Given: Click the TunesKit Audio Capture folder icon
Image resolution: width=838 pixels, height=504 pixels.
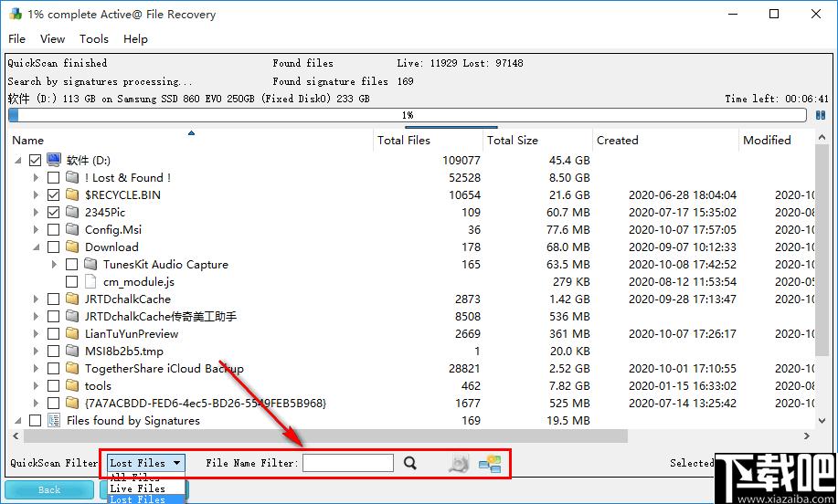Looking at the screenshot, I should [x=90, y=264].
